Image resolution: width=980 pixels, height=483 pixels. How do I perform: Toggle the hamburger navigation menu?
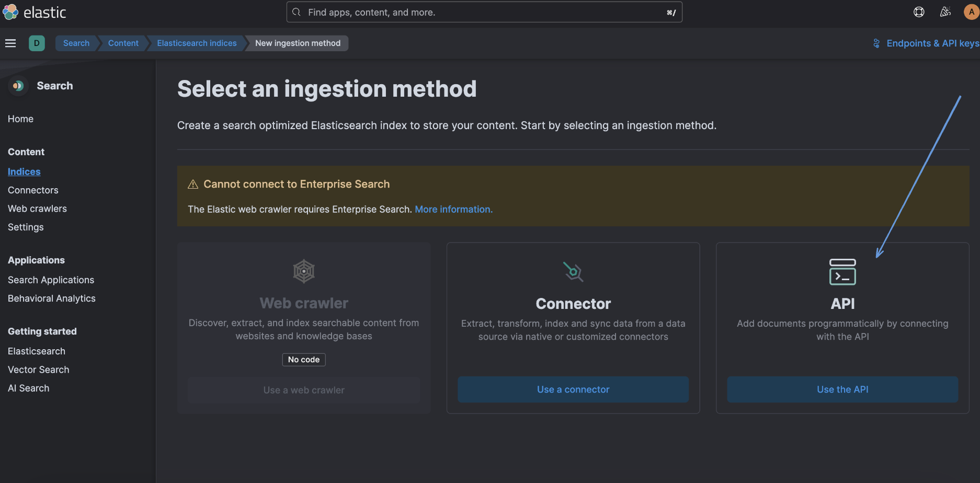click(10, 43)
